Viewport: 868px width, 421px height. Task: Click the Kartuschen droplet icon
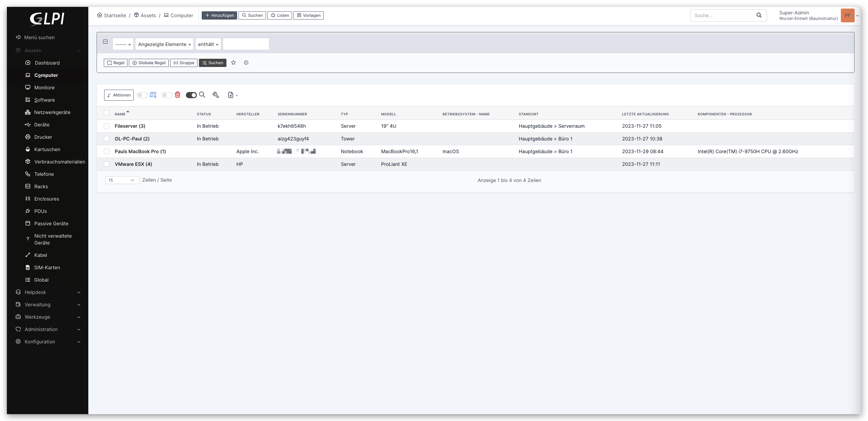click(28, 149)
